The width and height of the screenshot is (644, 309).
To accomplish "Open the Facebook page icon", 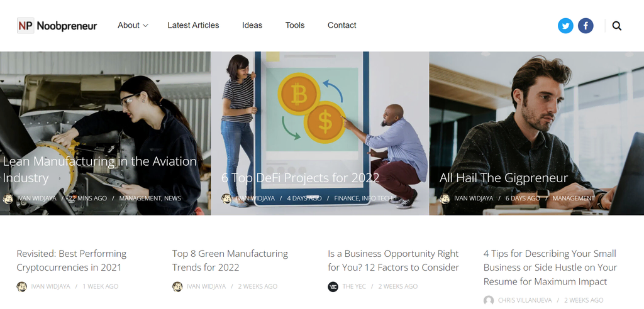I will [586, 26].
